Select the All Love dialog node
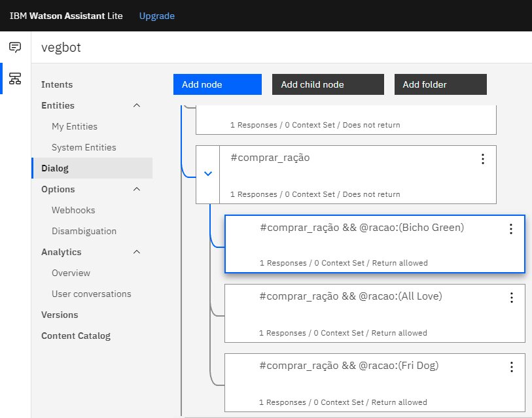Viewport: 532px width, 418px height. click(366, 313)
